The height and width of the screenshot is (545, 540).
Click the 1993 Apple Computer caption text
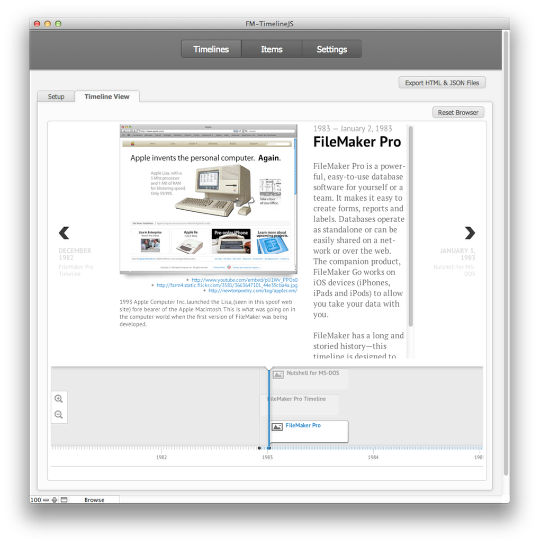click(x=207, y=313)
